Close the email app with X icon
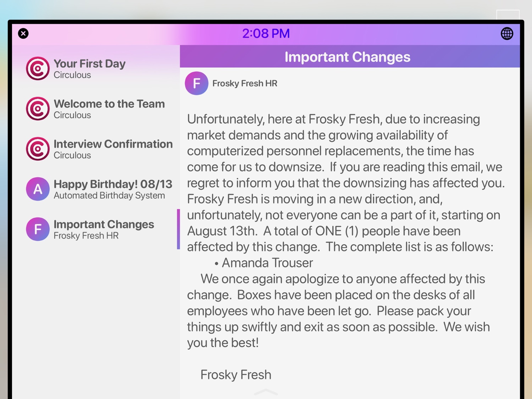The height and width of the screenshot is (399, 532). 23,34
